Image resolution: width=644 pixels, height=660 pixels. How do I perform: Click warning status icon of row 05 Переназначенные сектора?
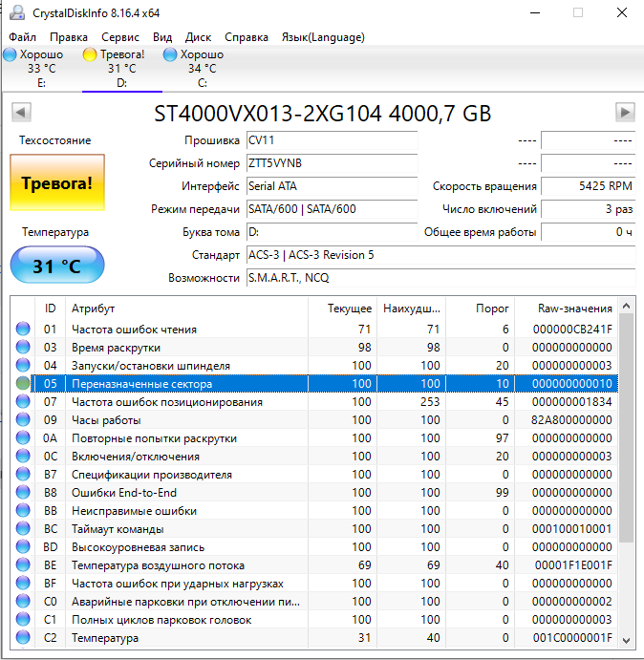(x=23, y=383)
